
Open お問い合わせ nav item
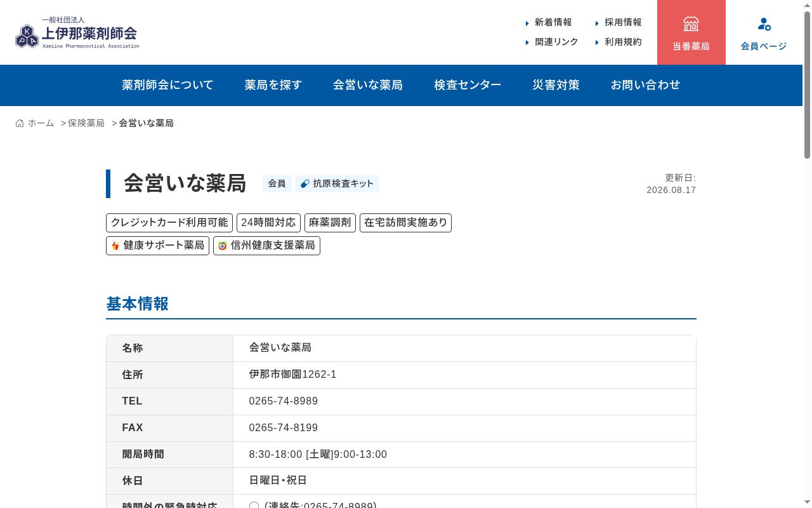click(x=645, y=85)
